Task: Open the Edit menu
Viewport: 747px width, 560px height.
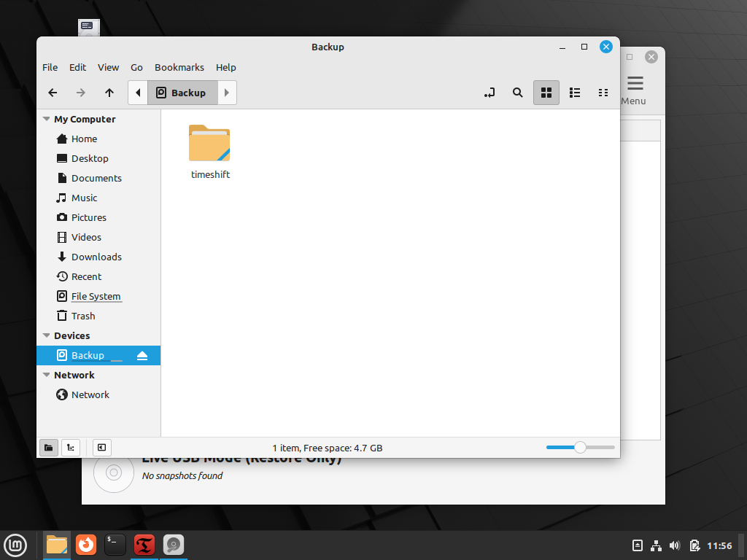Action: [77, 67]
